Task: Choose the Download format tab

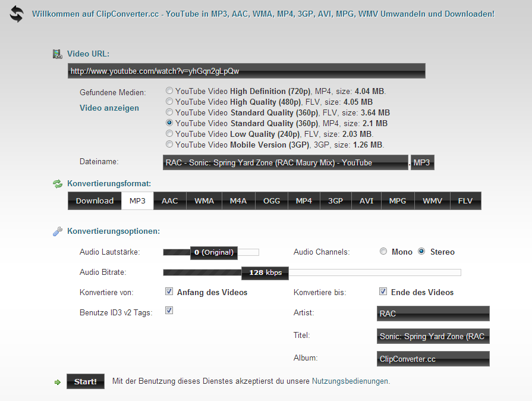Action: click(x=95, y=201)
